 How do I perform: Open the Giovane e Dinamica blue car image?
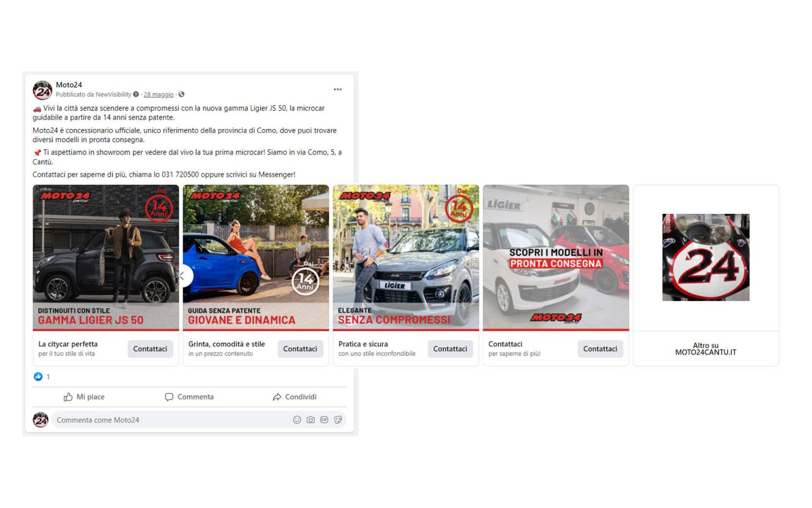click(x=256, y=258)
